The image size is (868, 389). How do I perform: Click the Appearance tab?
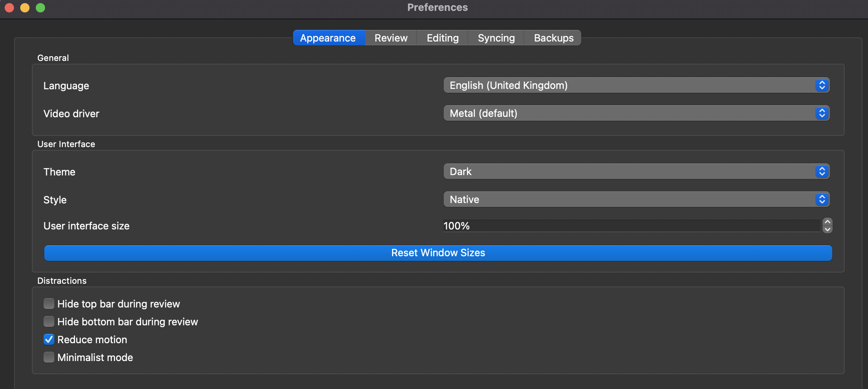point(328,38)
